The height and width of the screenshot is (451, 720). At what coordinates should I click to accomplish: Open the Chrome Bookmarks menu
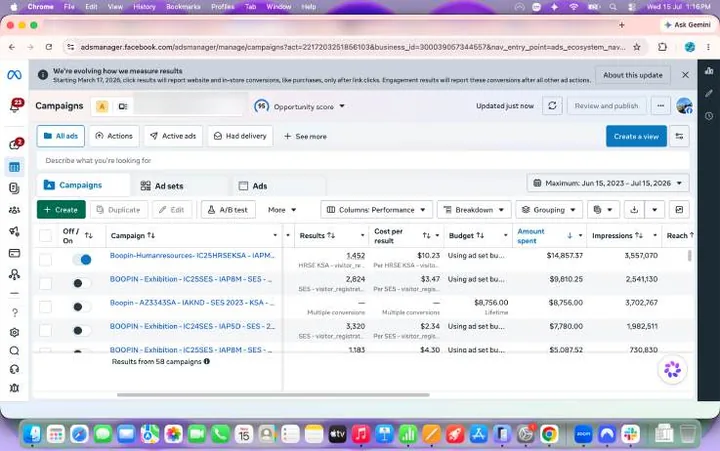[x=183, y=7]
